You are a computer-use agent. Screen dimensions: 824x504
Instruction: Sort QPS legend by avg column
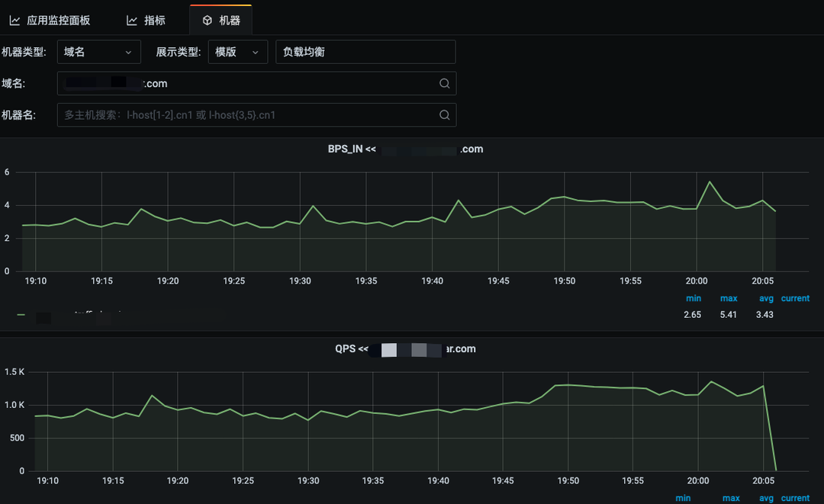[x=766, y=498]
